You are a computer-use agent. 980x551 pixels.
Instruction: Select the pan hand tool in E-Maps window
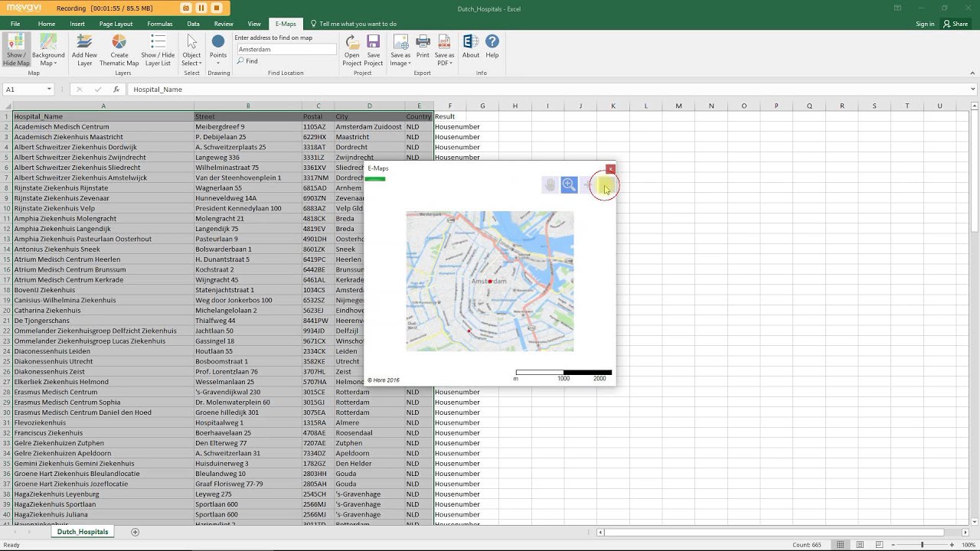pyautogui.click(x=550, y=184)
